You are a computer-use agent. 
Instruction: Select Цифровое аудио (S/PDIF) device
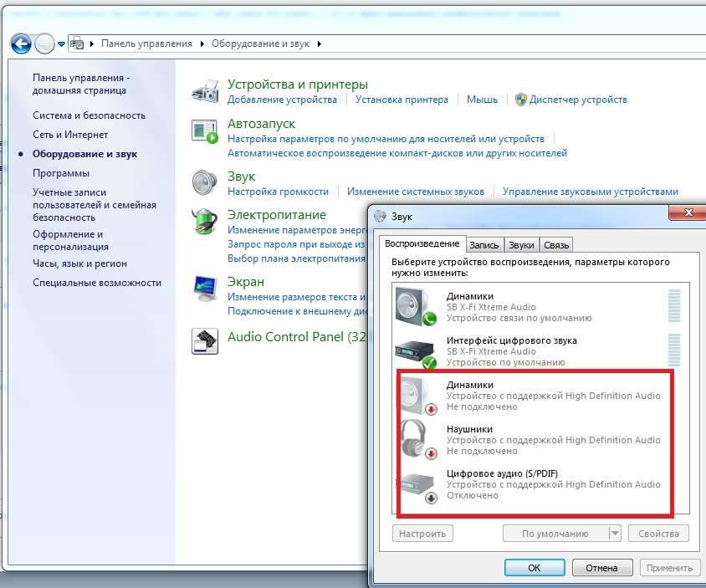(x=416, y=484)
